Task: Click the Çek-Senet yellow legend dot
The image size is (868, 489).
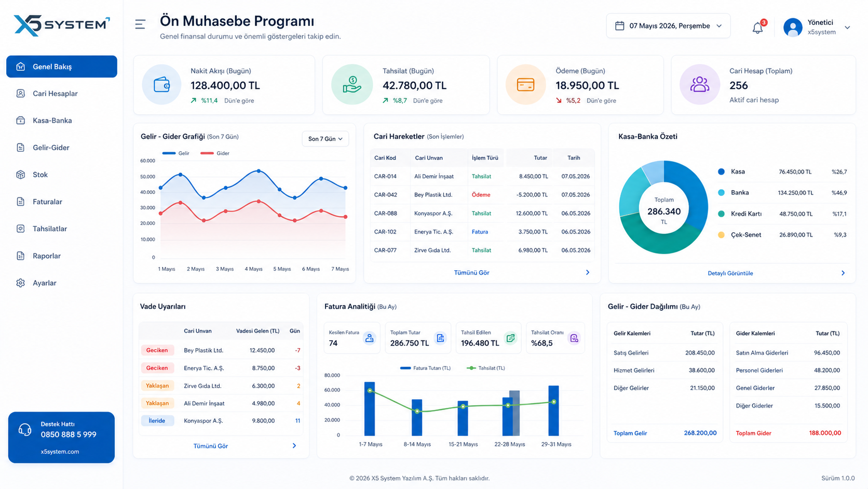Action: click(x=721, y=235)
